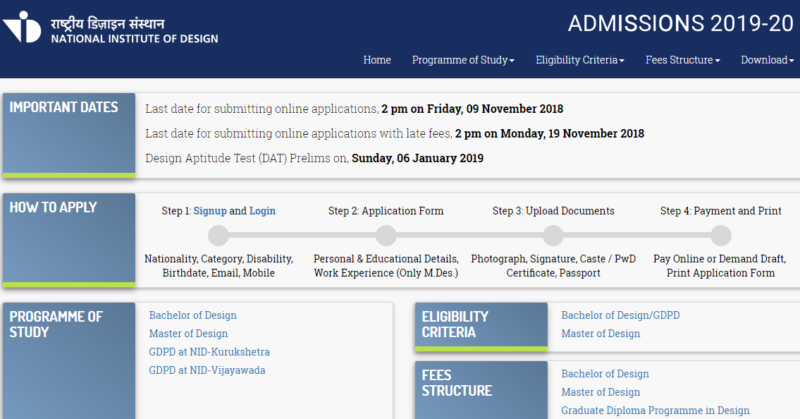Open Master of Design eligibility criteria link

600,333
